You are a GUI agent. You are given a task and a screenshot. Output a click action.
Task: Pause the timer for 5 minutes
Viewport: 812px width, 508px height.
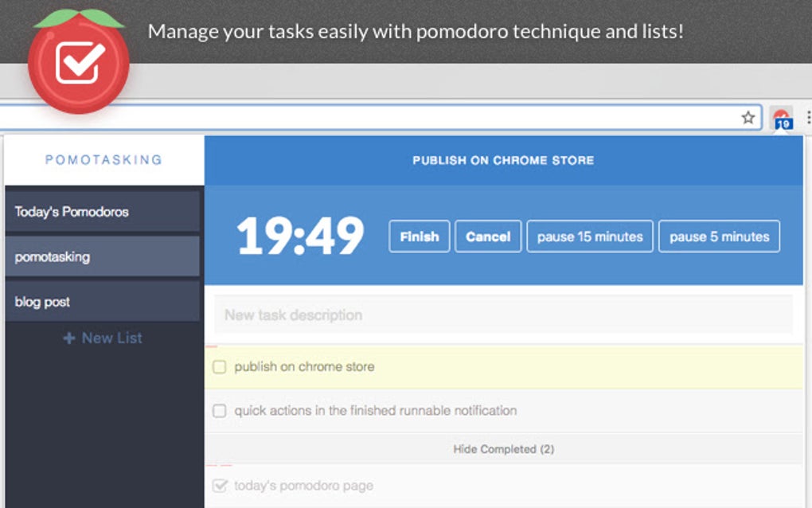point(719,236)
